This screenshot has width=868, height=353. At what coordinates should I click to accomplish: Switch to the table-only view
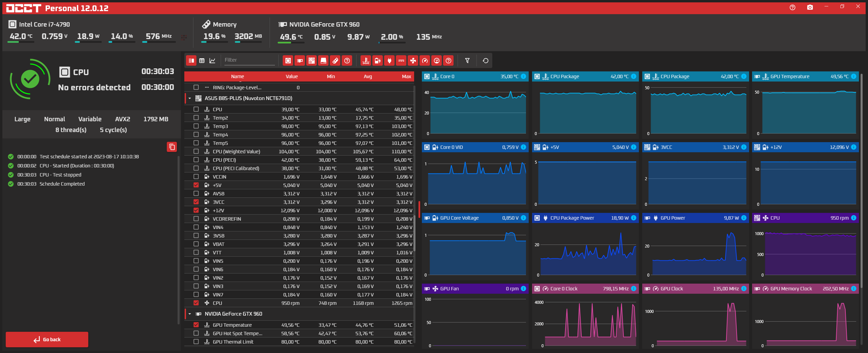pos(201,61)
